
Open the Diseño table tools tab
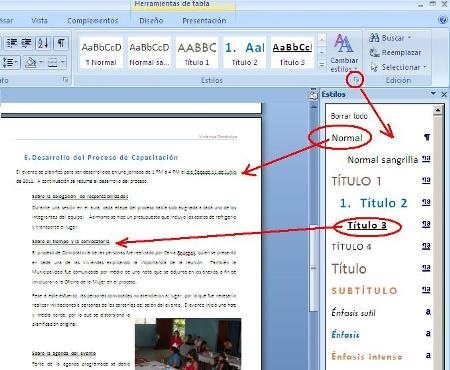[x=151, y=21]
